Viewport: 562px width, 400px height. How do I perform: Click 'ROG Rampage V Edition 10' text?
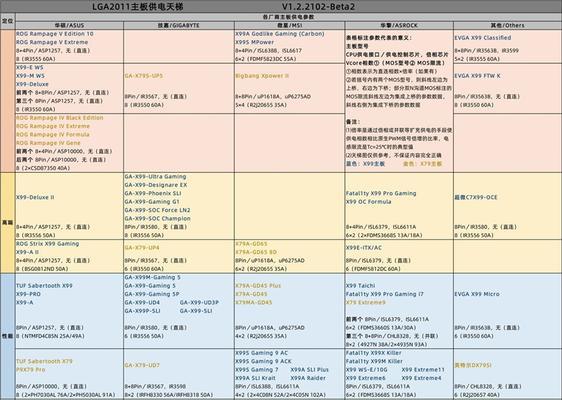tap(55, 34)
